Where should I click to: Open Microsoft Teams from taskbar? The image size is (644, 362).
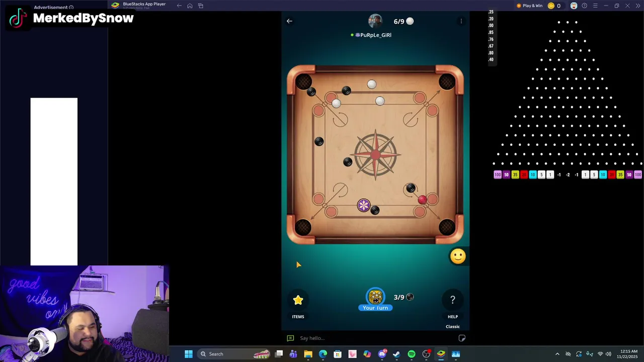(x=293, y=354)
